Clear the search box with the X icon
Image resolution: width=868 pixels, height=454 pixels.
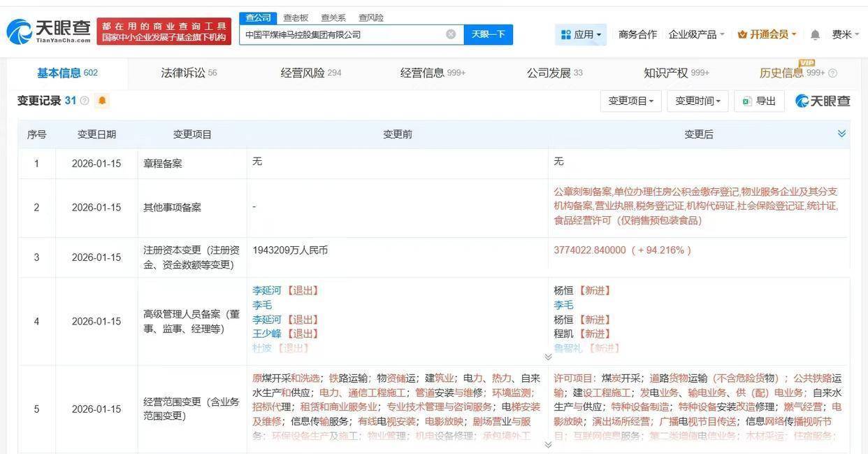(451, 34)
